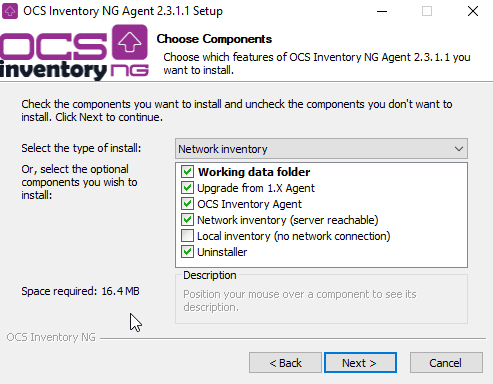
Task: Open the install type dropdown
Action: 321,149
